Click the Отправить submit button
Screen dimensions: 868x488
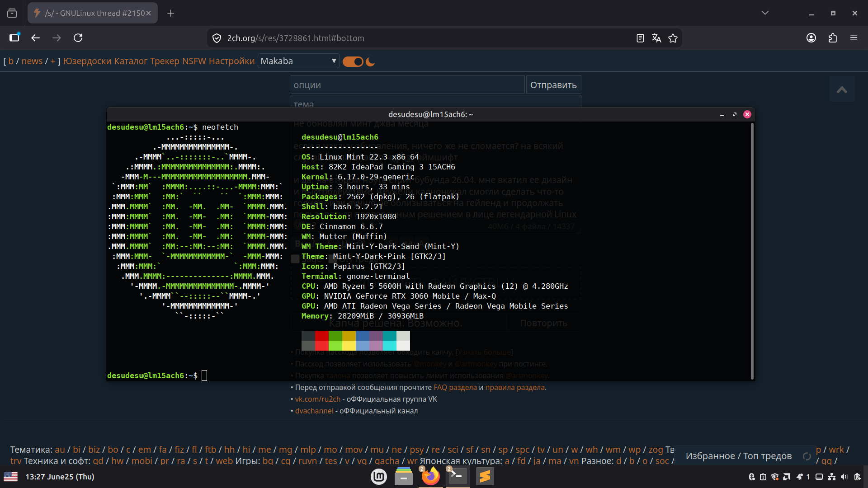click(553, 85)
